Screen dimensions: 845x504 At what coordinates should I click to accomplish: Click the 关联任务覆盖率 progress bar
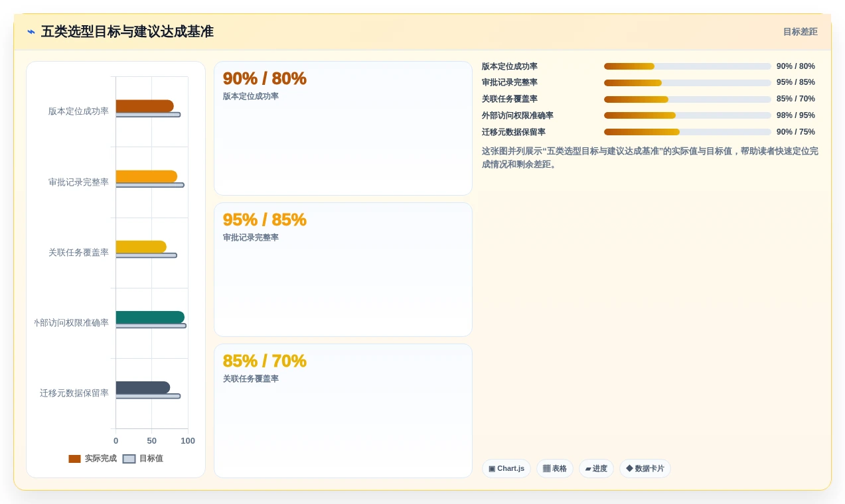coord(687,99)
